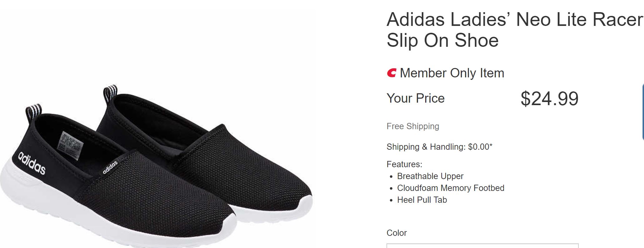Screen dimensions: 644x248
Task: Select the Cloudfoam Memory Footbed feature bullet
Action: click(x=450, y=188)
